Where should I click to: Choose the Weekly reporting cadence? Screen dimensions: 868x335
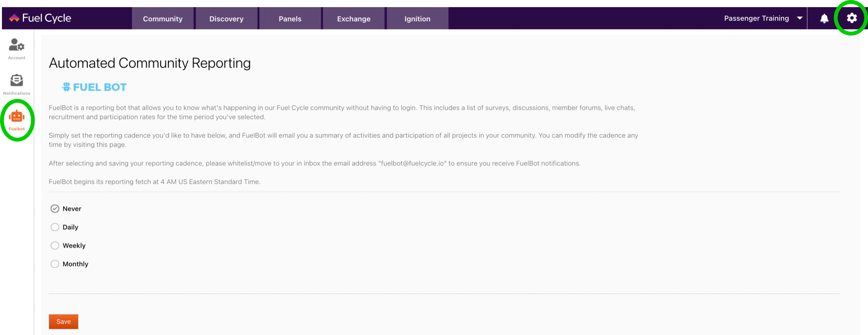tap(55, 246)
